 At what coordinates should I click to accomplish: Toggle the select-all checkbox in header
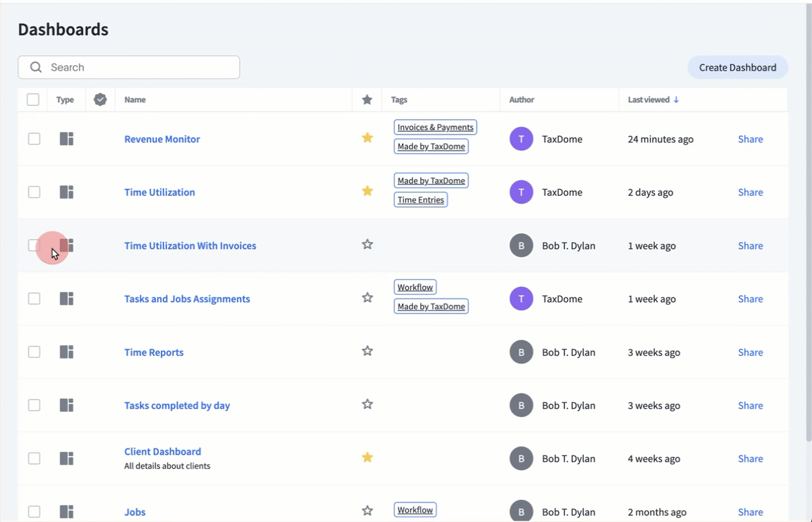point(33,100)
